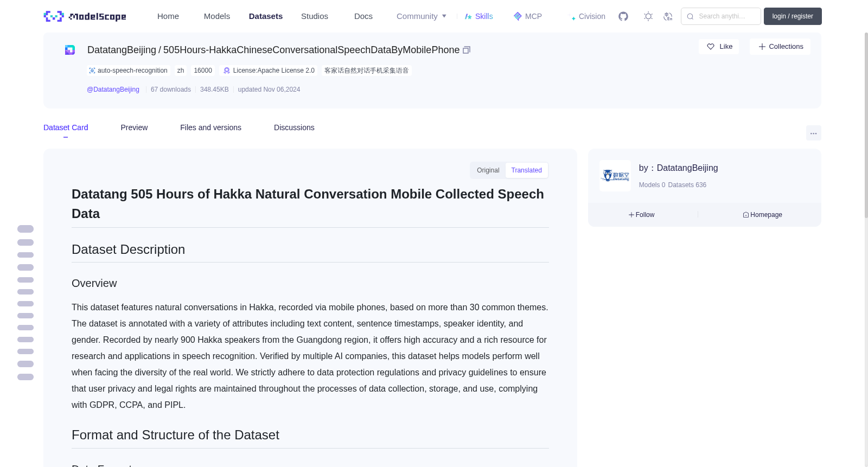The height and width of the screenshot is (467, 868).
Task: Click the "Datasets 636" count
Action: pos(687,185)
